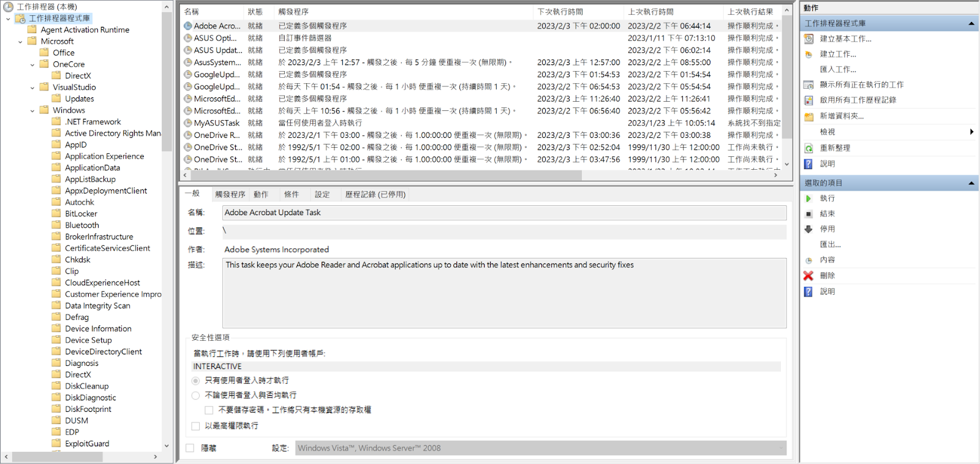Sort by the 狀態 column header
The image size is (980, 464).
(259, 12)
